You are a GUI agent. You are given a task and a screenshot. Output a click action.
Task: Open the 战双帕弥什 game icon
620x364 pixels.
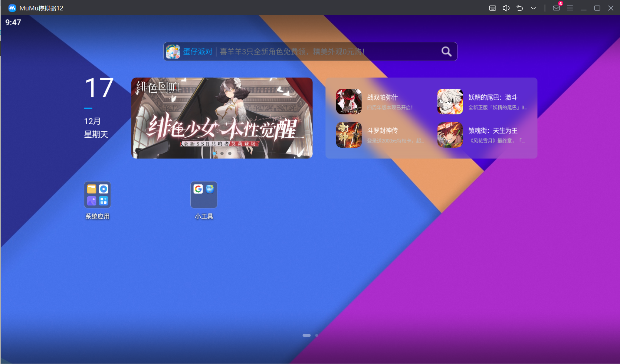coord(349,102)
